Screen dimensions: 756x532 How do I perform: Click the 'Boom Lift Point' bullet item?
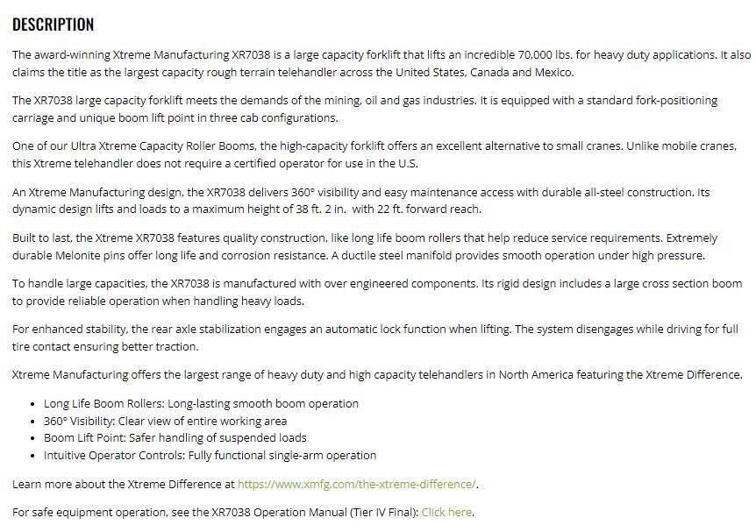click(175, 438)
